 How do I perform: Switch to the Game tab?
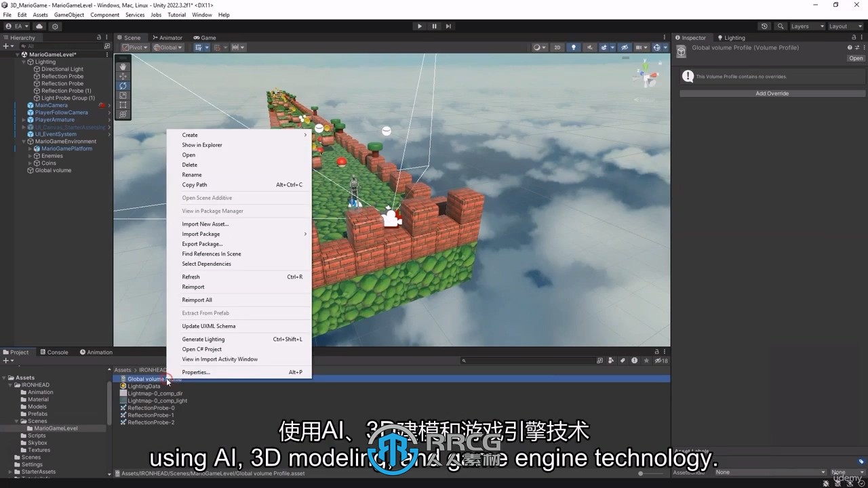click(205, 38)
